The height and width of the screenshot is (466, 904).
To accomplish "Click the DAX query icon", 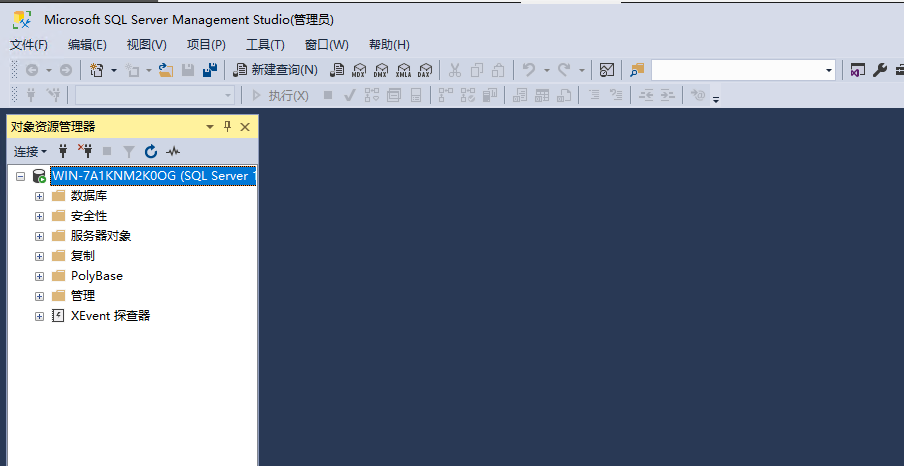I will (x=425, y=70).
